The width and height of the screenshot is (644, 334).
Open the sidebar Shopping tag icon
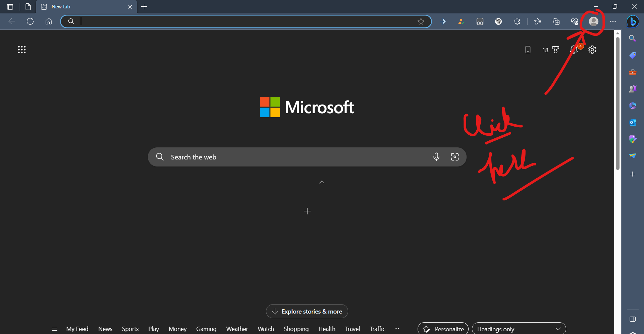tap(633, 55)
